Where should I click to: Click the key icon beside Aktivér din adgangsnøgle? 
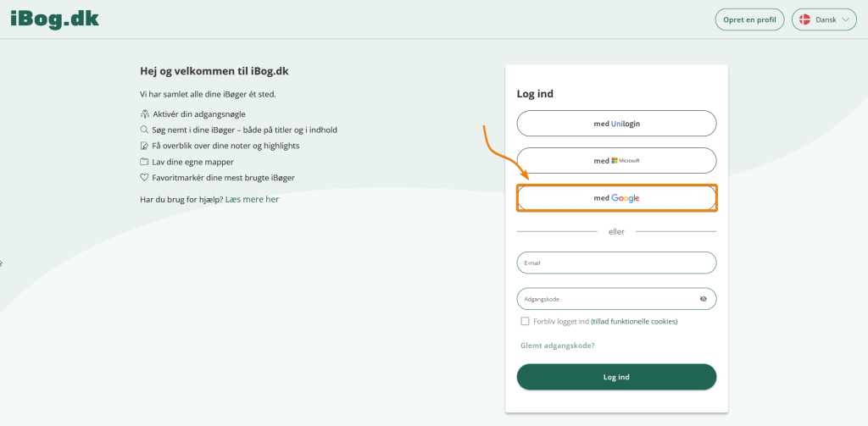(144, 114)
